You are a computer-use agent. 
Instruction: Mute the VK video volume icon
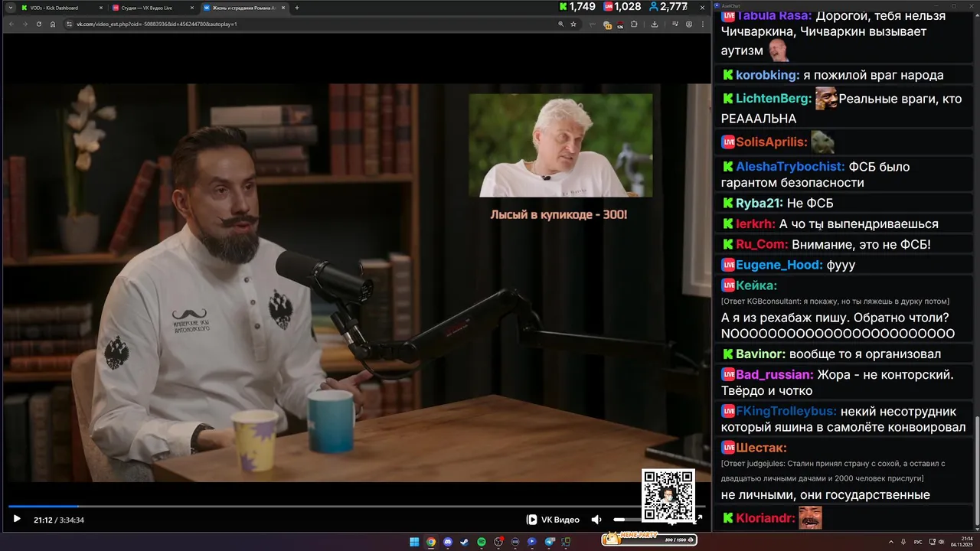pos(596,520)
